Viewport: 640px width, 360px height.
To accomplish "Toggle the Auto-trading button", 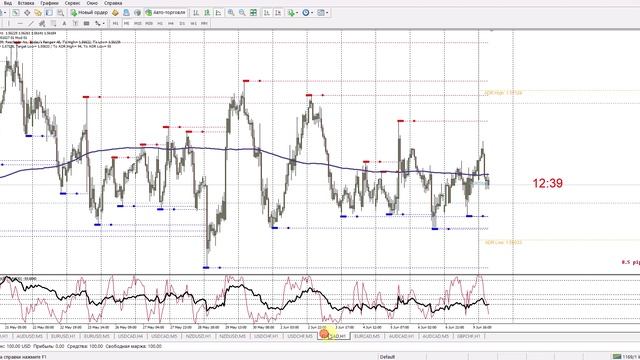I will point(166,13).
